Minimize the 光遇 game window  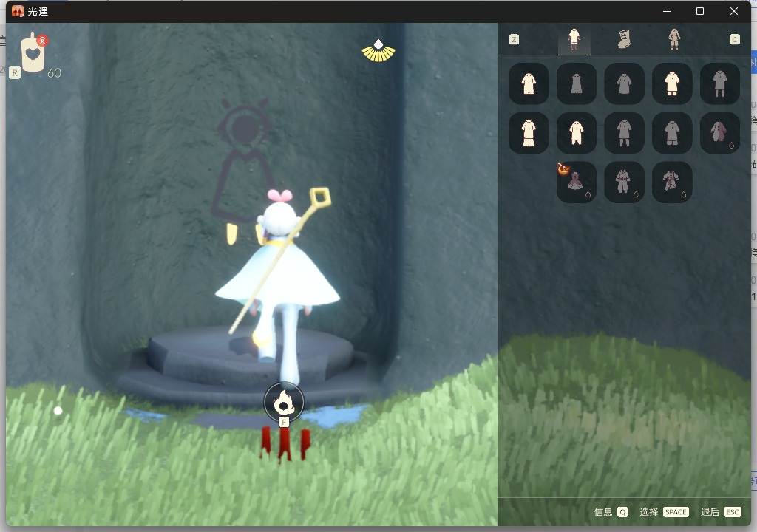667,11
